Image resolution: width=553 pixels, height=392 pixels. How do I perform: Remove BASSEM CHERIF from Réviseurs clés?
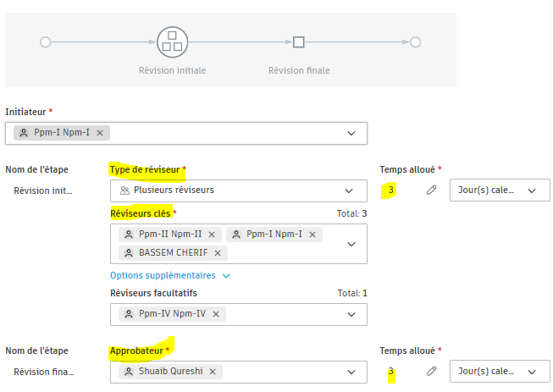click(218, 253)
